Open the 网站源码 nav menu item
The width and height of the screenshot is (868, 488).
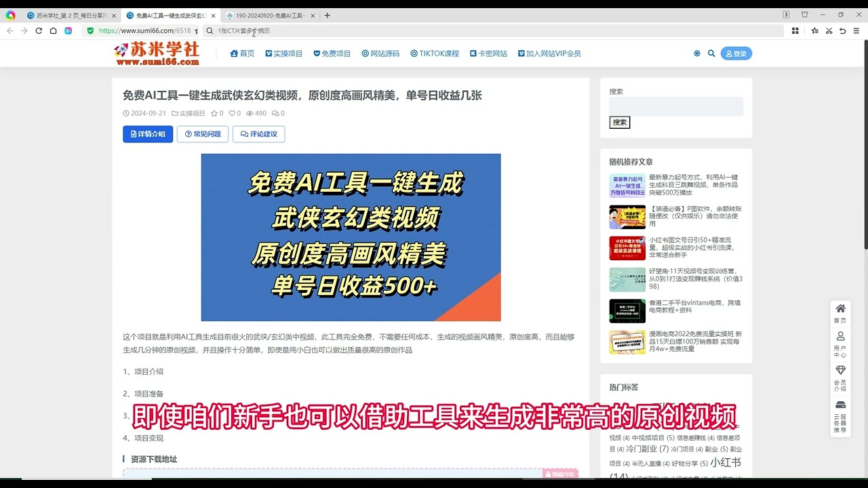(x=380, y=54)
